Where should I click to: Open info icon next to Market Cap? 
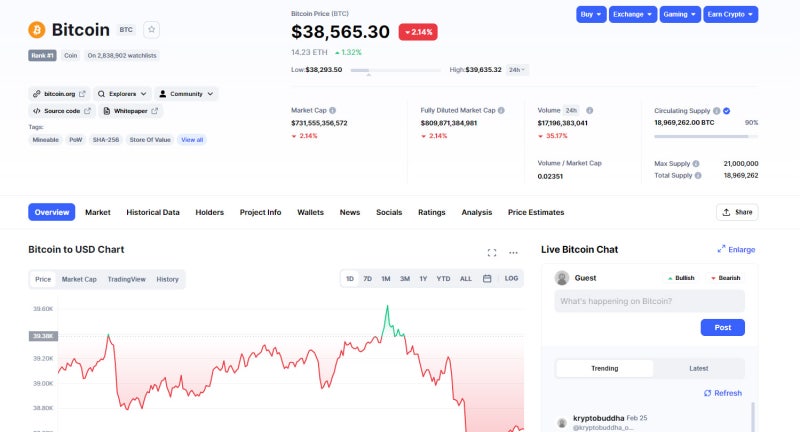click(333, 110)
